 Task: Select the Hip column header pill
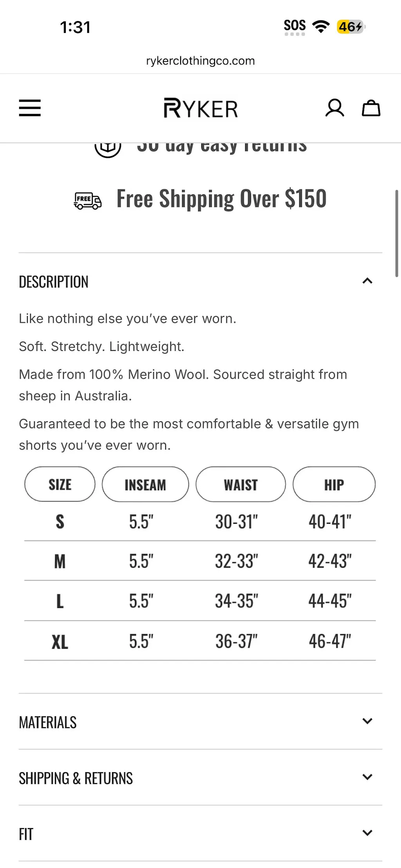(334, 484)
